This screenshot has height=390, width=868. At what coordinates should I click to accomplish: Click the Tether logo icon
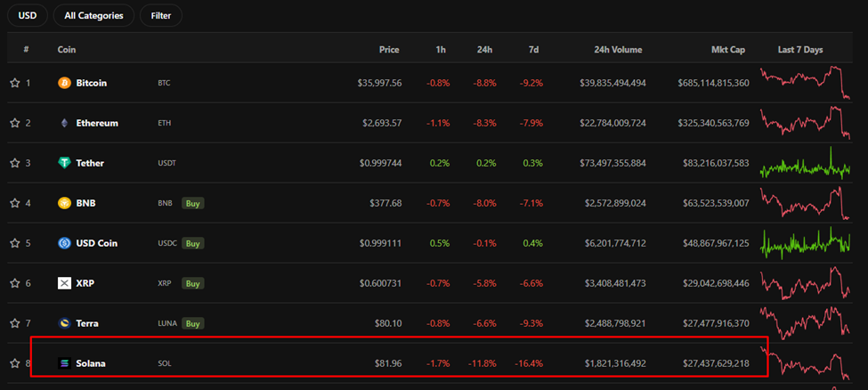(x=64, y=163)
